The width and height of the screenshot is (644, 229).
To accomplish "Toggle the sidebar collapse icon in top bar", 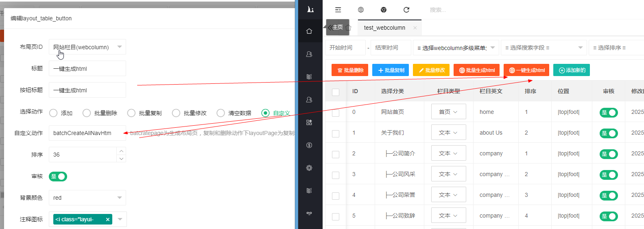I will tap(338, 10).
